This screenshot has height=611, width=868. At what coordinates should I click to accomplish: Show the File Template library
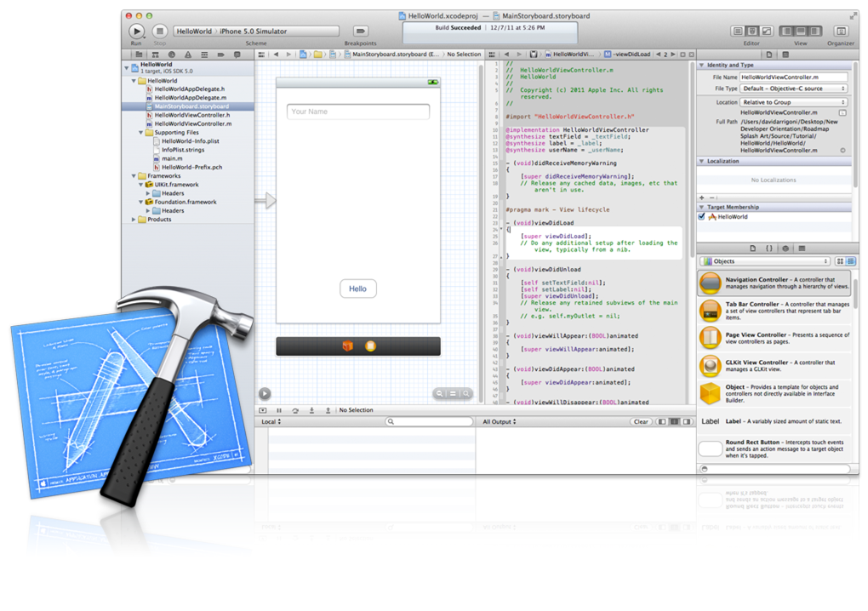tap(753, 248)
